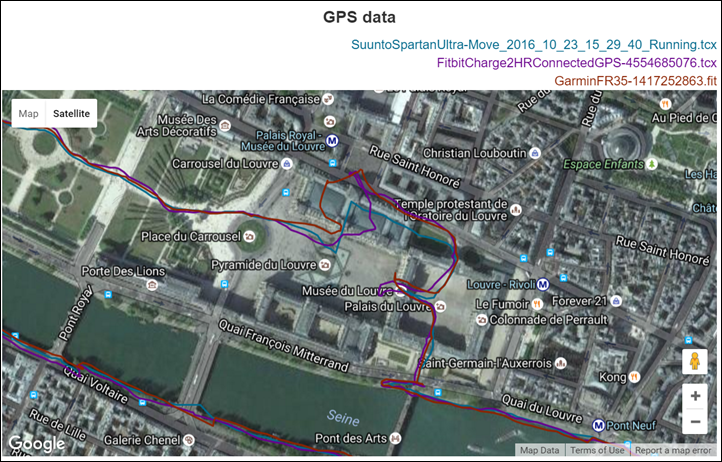Click the Google logo on map
Screen dimensions: 722x462
point(36,443)
